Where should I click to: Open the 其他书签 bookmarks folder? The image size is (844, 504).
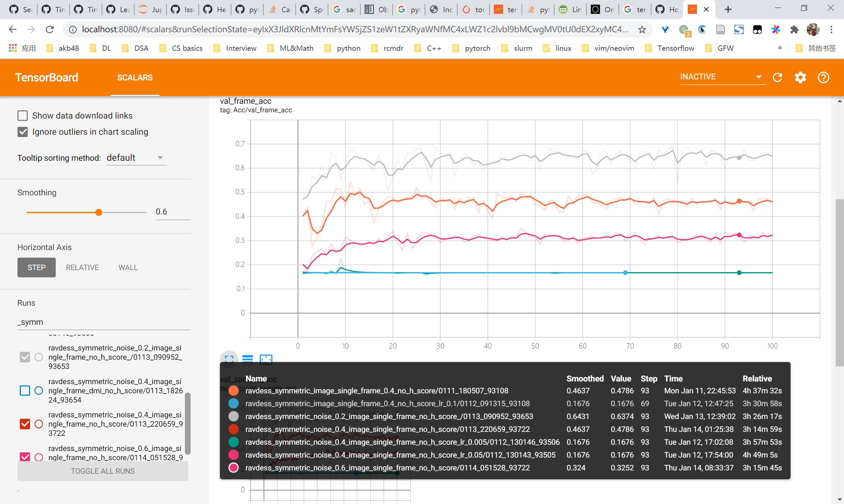tap(816, 48)
